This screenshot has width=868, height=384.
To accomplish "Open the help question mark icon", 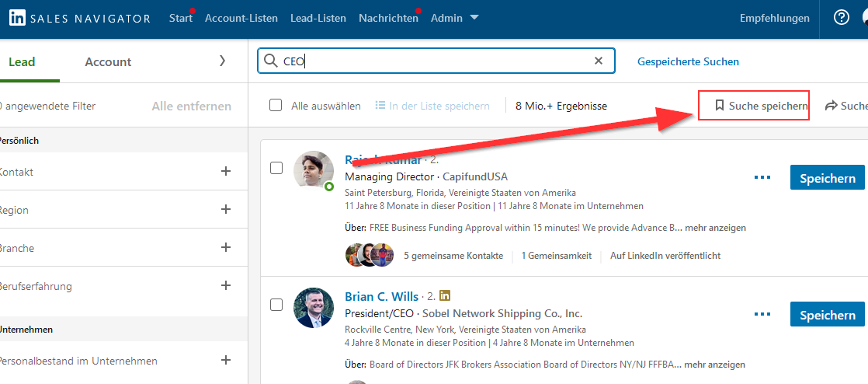I will coord(842,18).
